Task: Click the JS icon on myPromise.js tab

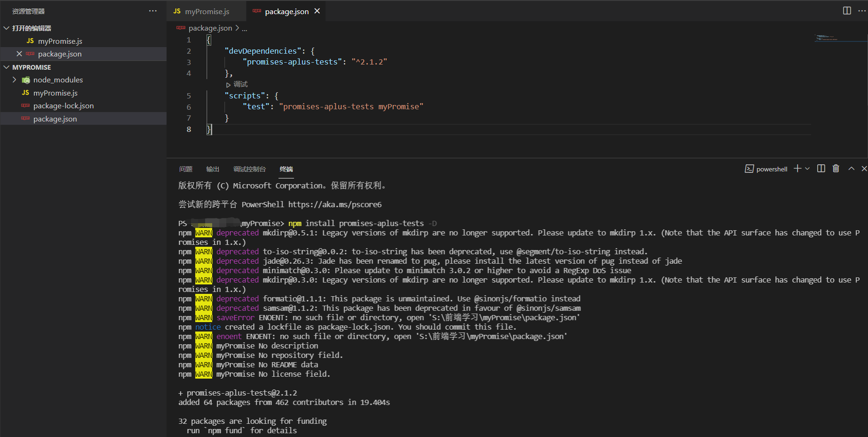Action: coord(177,11)
